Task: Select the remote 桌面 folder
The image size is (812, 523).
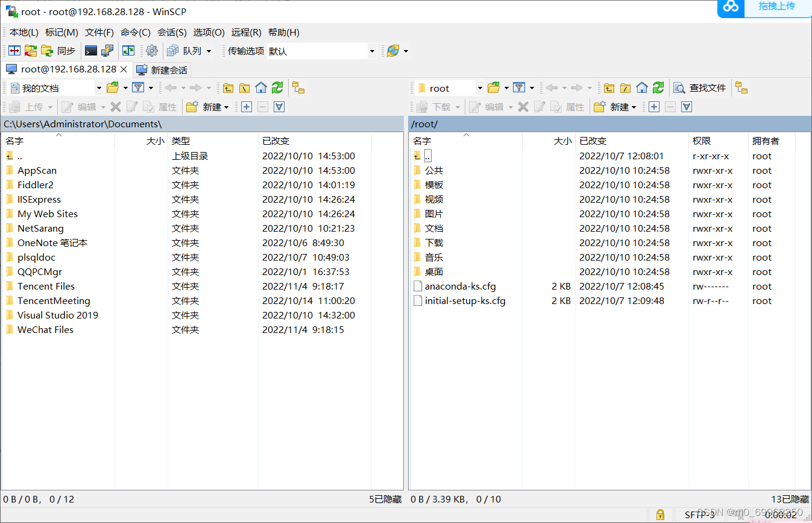Action: [x=433, y=272]
